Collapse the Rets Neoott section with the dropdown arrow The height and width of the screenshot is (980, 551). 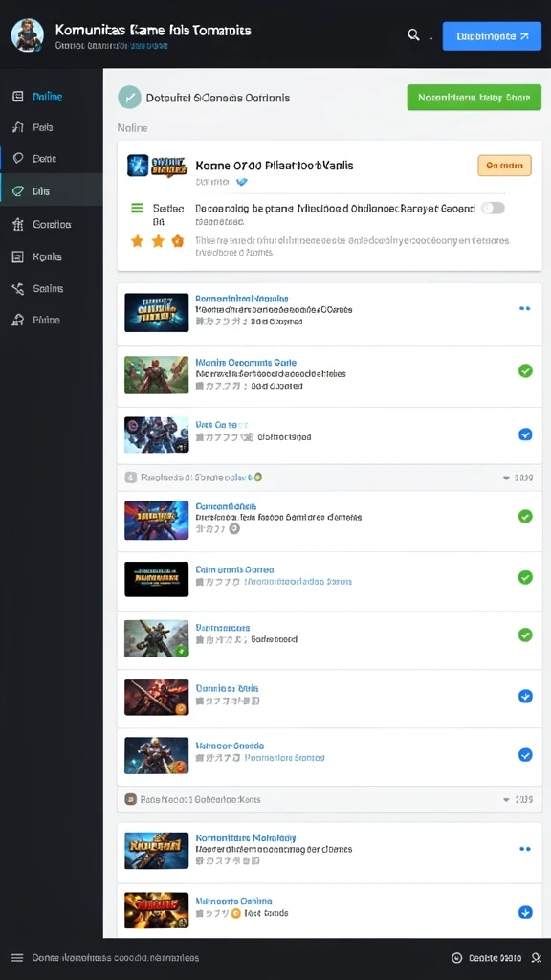click(506, 799)
